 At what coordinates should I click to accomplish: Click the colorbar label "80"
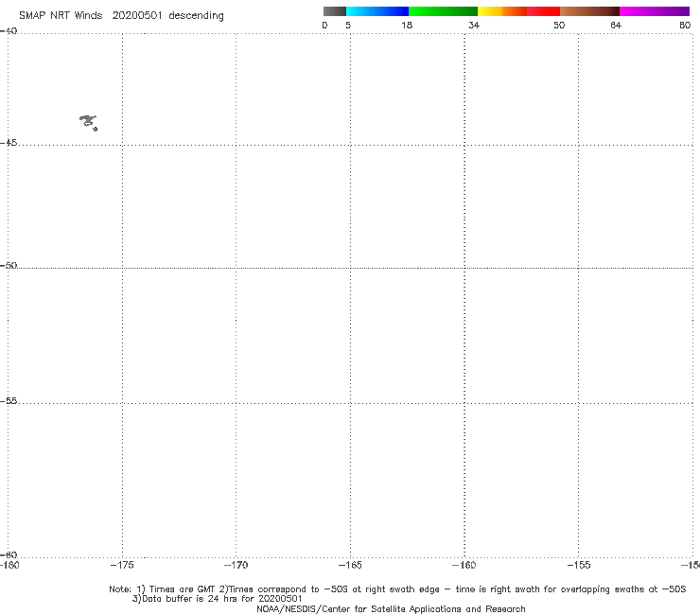pos(685,25)
